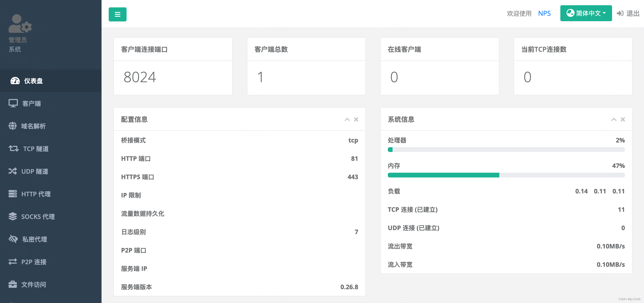
Task: Click the briefcase icon for 文件访问
Action: 12,284
